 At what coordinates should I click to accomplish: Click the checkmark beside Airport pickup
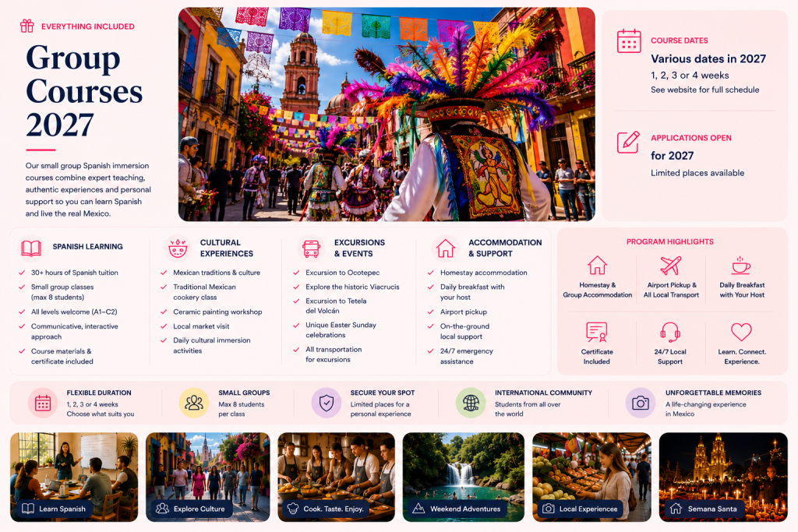coord(430,312)
